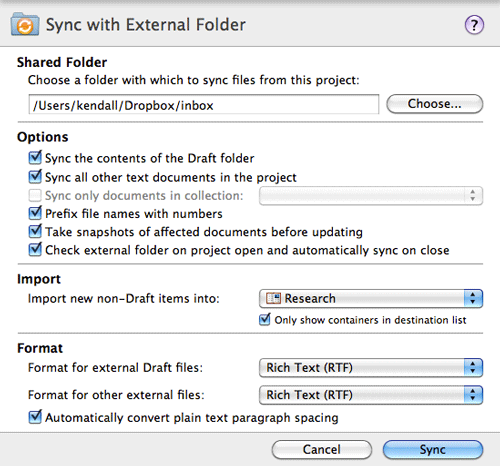Click the Cancel button
The image size is (500, 466).
(322, 450)
